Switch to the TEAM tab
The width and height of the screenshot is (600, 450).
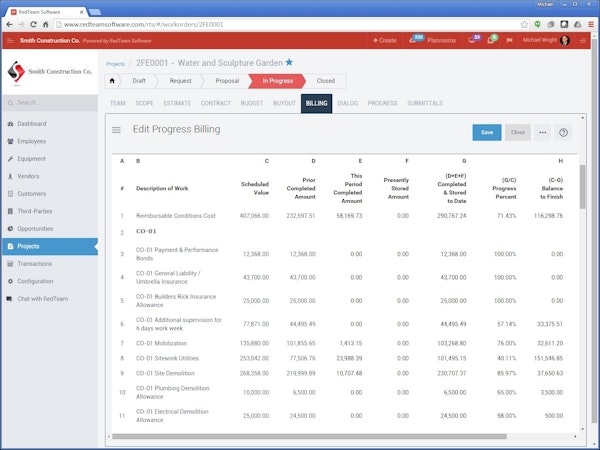[x=117, y=103]
